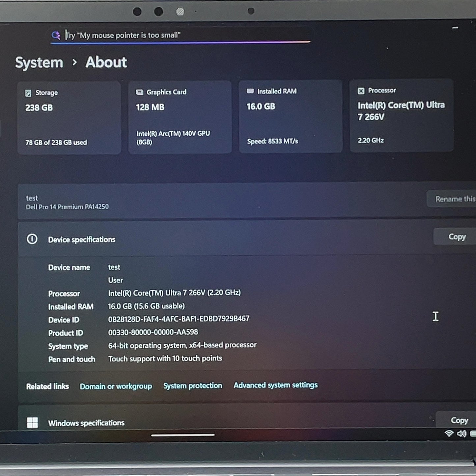Open the Intel Core Ultra 7 Processor card
The width and height of the screenshot is (476, 476).
(x=402, y=115)
